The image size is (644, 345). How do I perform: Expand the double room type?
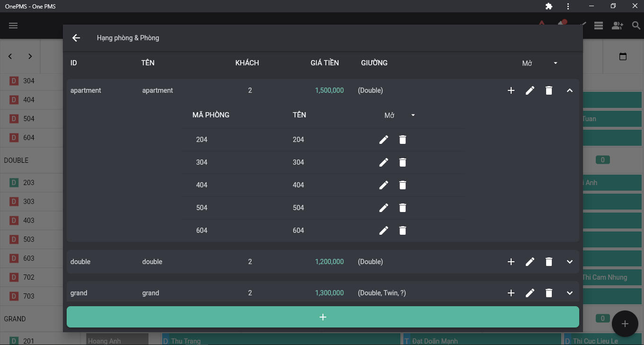570,262
